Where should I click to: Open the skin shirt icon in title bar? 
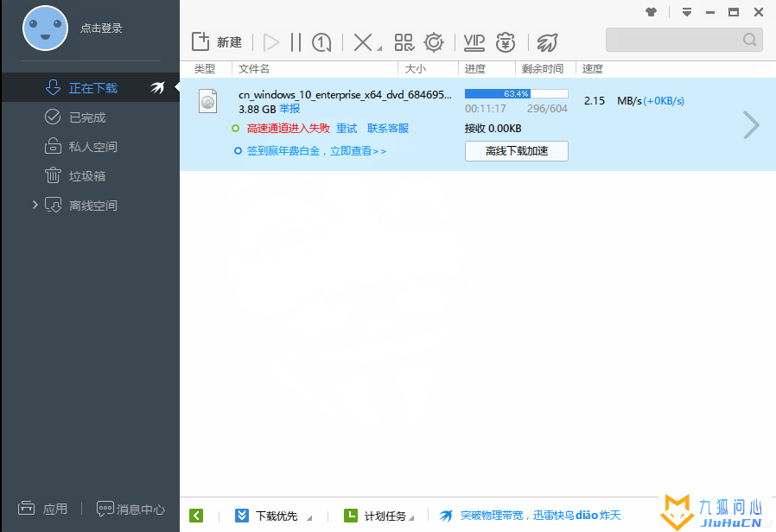click(x=652, y=12)
